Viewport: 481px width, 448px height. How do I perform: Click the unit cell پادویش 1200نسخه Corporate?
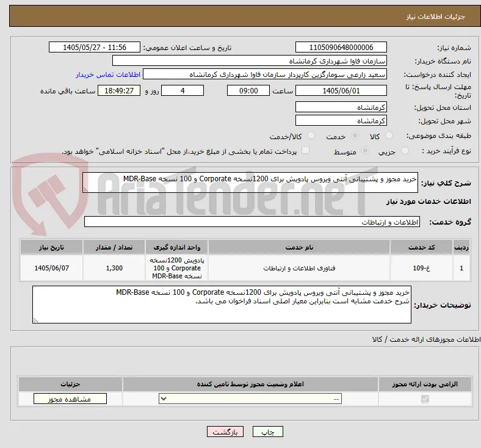176,268
